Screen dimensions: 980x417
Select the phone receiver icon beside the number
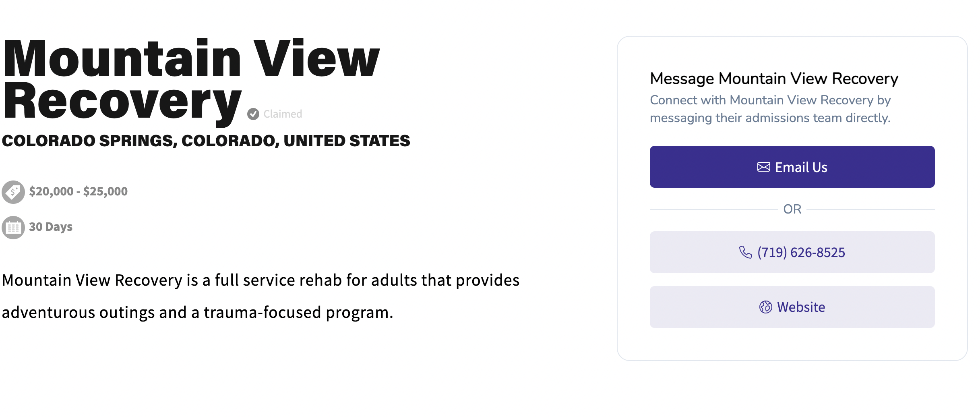pyautogui.click(x=746, y=252)
